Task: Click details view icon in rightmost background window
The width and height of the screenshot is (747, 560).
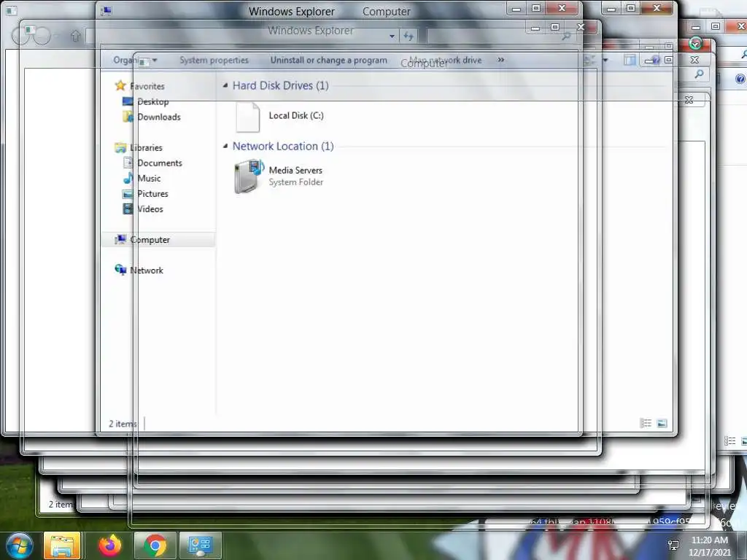Action: point(729,441)
